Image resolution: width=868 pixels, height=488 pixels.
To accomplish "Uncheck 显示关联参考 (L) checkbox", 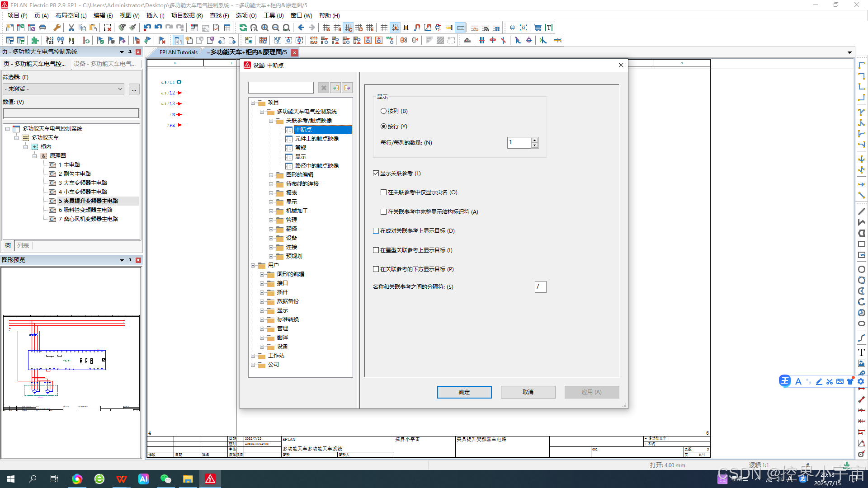I will click(376, 174).
